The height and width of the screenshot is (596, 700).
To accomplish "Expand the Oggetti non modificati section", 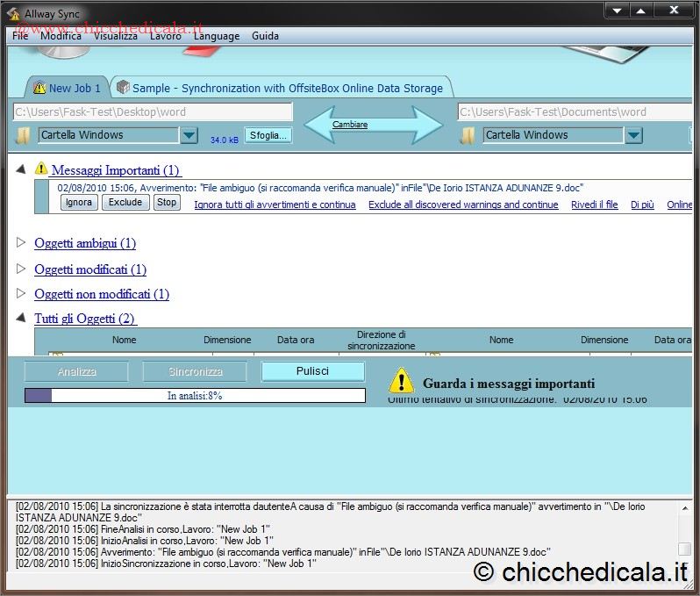I will 22,294.
